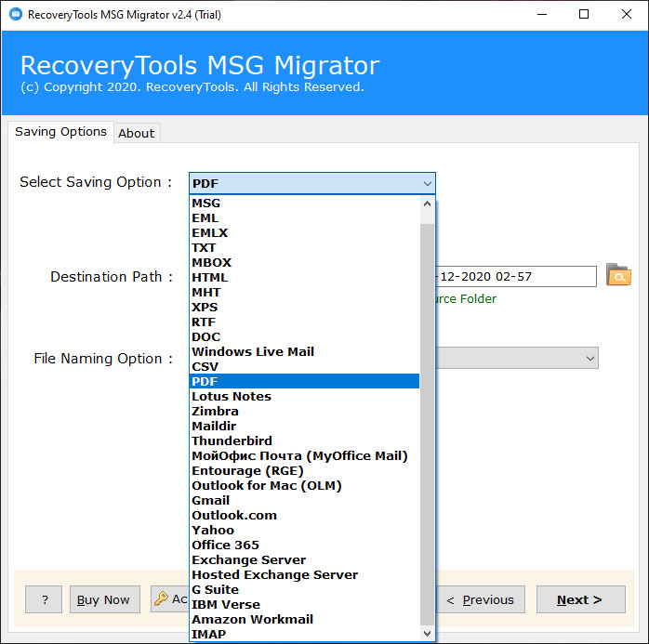Select Lotus Notes option
The width and height of the screenshot is (649, 644).
pos(305,396)
